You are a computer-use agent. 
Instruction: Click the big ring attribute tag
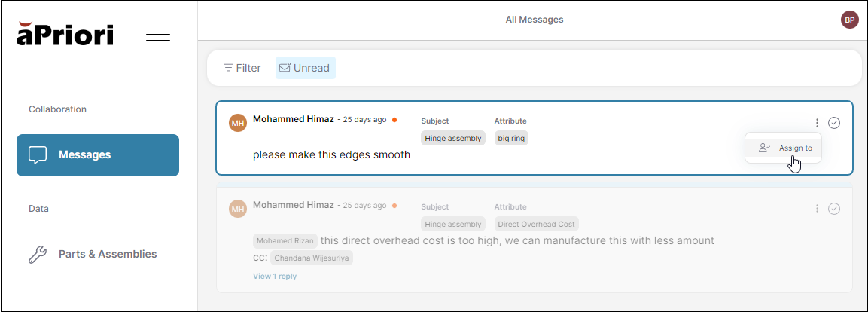511,139
